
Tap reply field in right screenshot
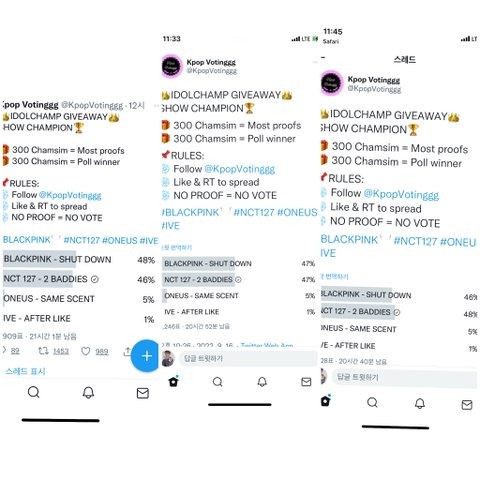pos(404,377)
